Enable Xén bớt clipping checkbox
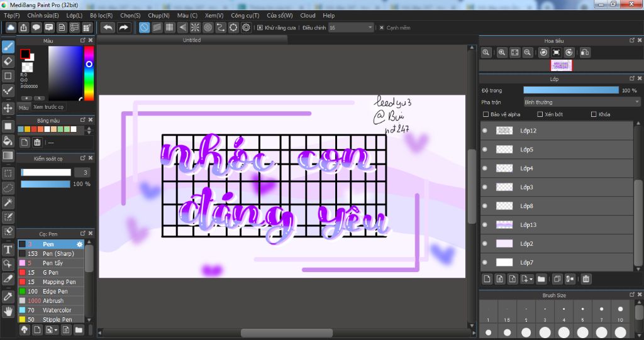This screenshot has height=340, width=644. (x=540, y=114)
